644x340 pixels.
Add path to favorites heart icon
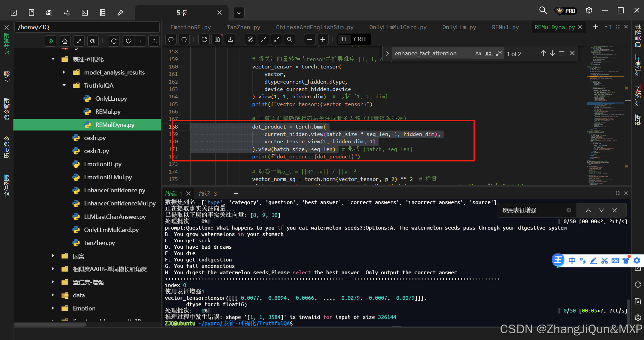[x=129, y=41]
